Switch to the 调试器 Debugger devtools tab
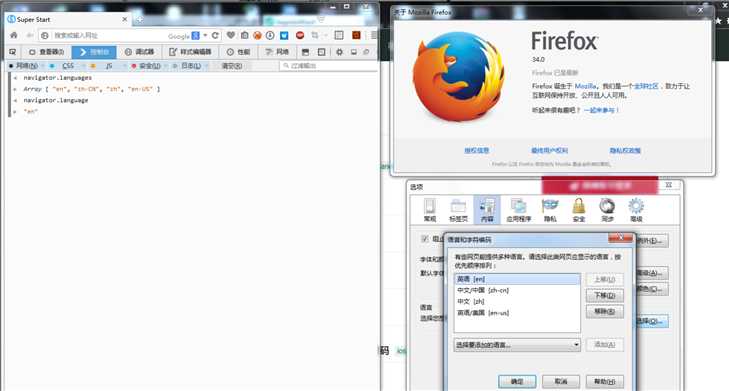The image size is (729, 391). [x=139, y=52]
